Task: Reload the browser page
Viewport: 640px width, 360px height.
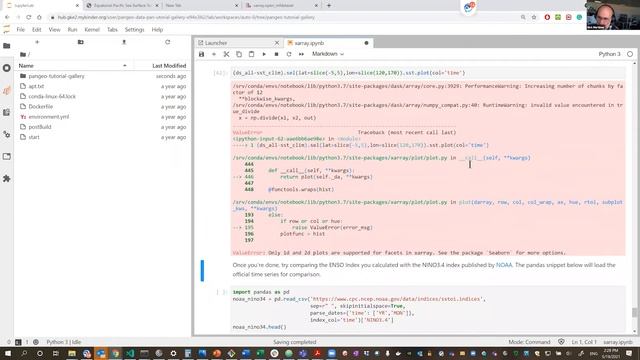Action: tap(28, 17)
